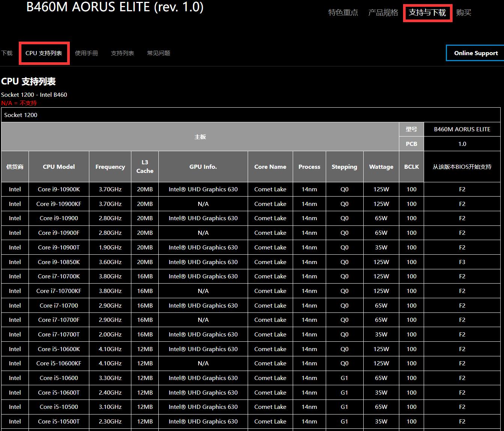Viewport: 504px width, 431px height.
Task: Click the Wattage column header
Action: [381, 167]
